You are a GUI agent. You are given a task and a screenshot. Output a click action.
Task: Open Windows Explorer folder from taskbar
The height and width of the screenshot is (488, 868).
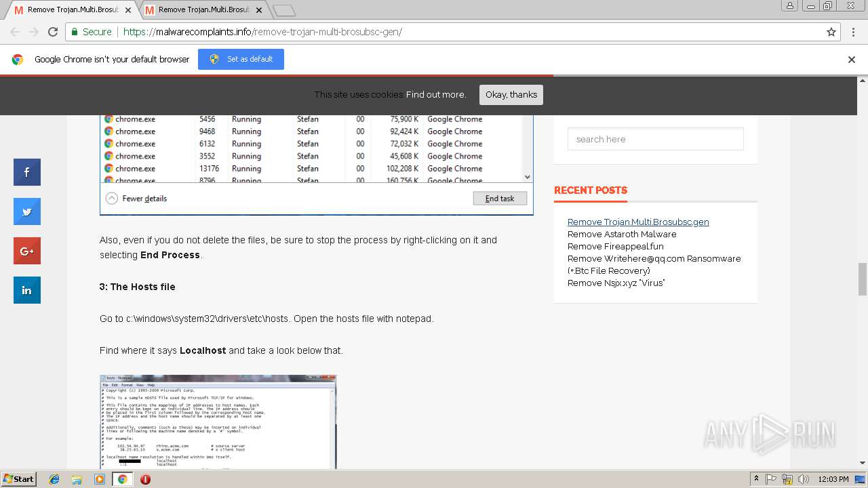click(x=77, y=479)
